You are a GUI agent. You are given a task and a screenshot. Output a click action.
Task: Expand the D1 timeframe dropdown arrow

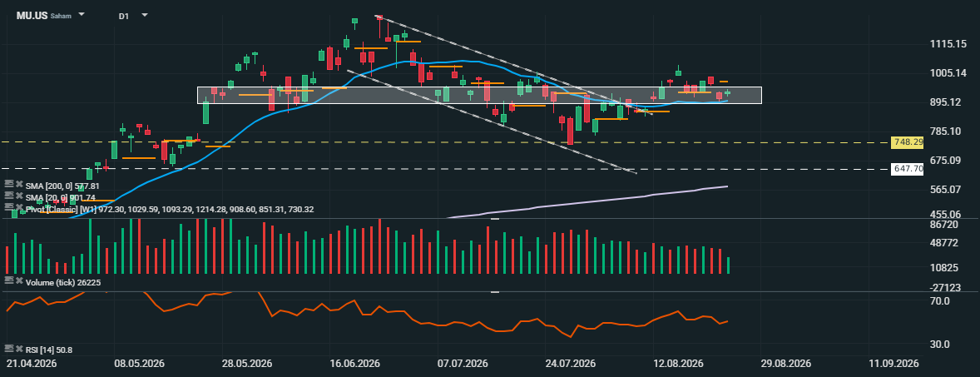(145, 15)
